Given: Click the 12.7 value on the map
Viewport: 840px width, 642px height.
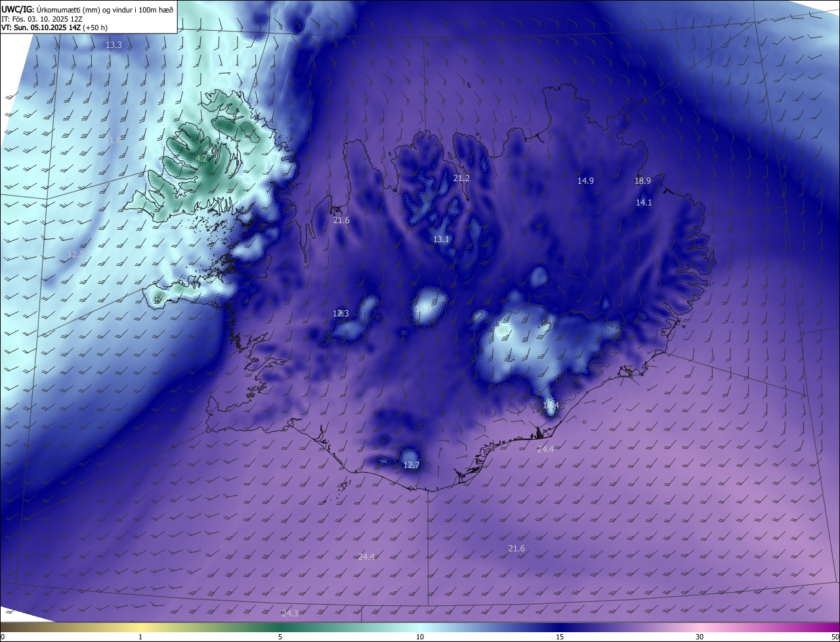Looking at the screenshot, I should (x=411, y=465).
